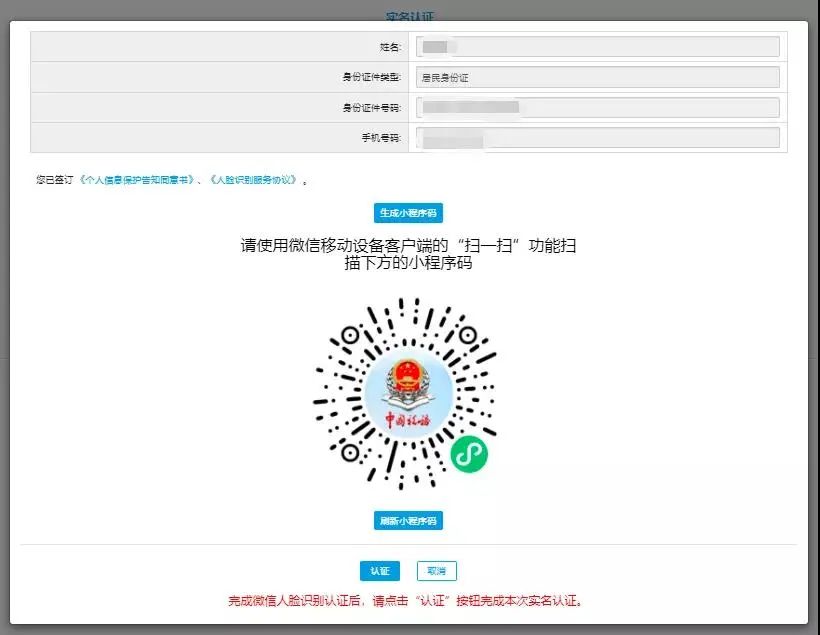Focus the 身份证件号码 input field
Screen dimensions: 820x635
pos(598,108)
